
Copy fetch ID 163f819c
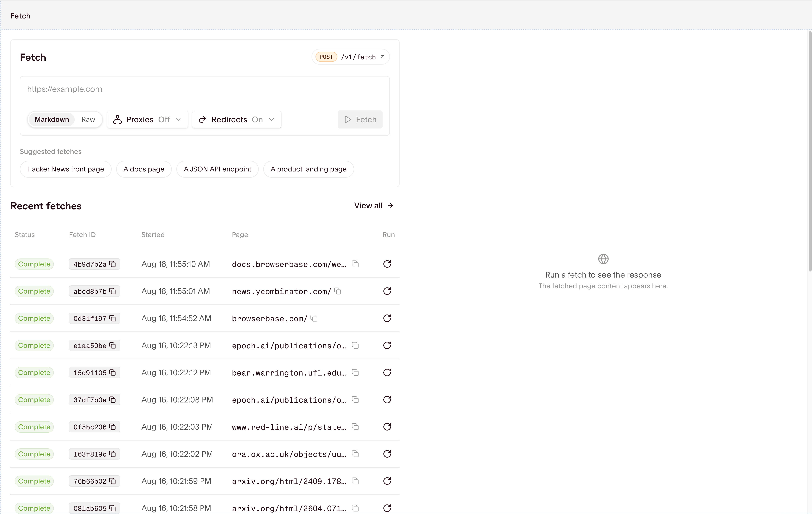113,454
